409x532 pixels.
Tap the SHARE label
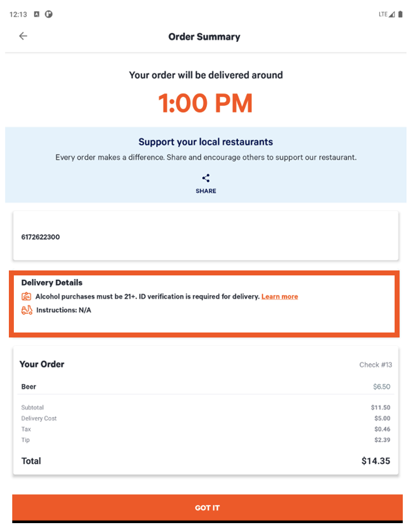206,191
